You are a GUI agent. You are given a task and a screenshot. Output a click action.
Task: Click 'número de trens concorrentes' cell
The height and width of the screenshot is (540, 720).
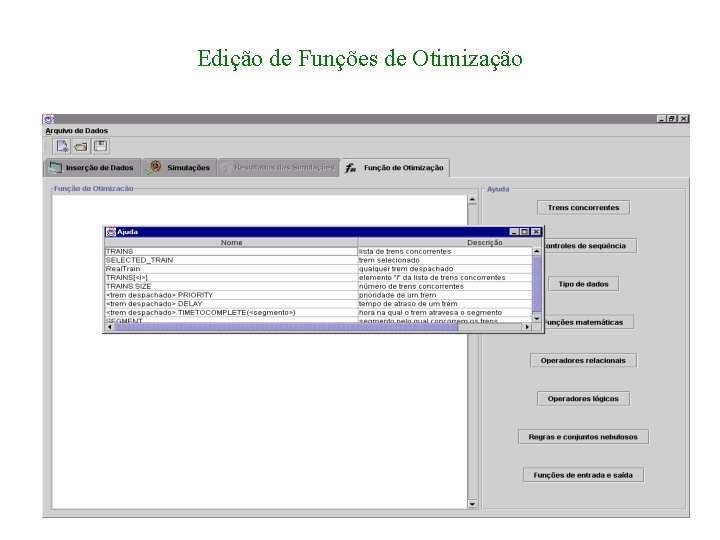pos(444,286)
